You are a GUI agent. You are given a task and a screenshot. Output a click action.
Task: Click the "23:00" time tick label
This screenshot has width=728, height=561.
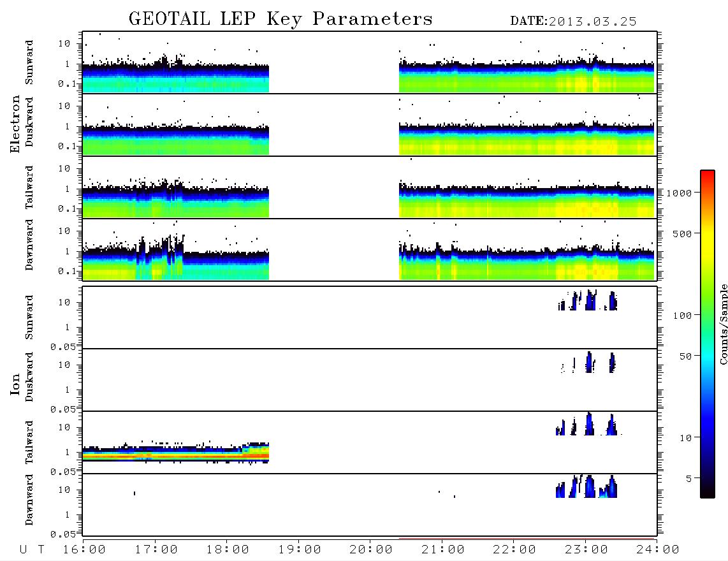(x=586, y=550)
